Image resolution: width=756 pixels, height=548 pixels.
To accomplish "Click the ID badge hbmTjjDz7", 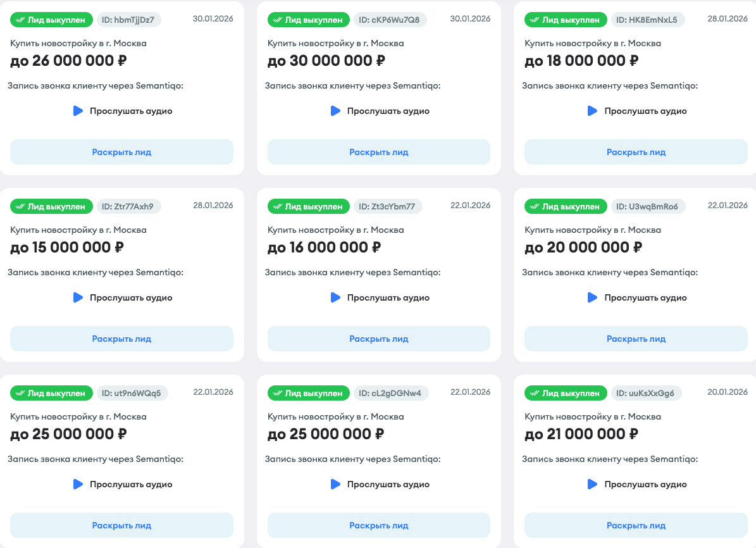I will [128, 20].
